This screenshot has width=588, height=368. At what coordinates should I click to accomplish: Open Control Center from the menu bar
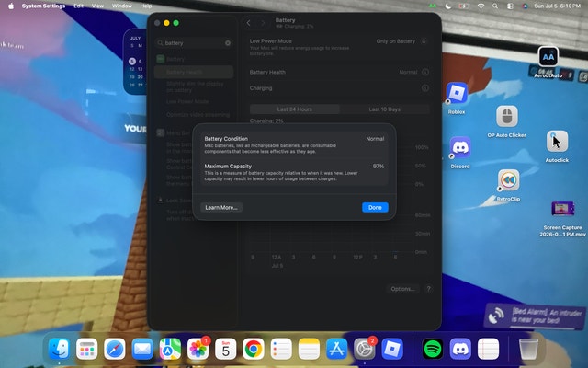click(x=510, y=6)
